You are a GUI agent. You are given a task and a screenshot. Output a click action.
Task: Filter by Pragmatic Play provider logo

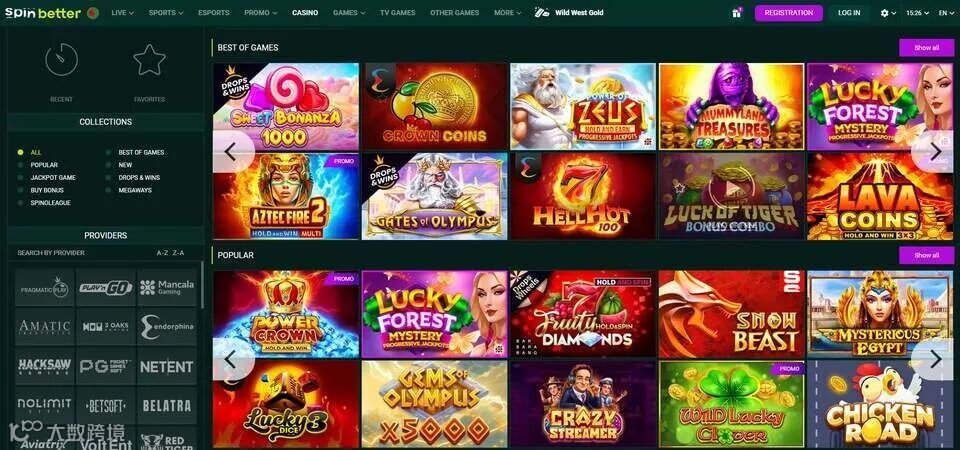(x=44, y=287)
